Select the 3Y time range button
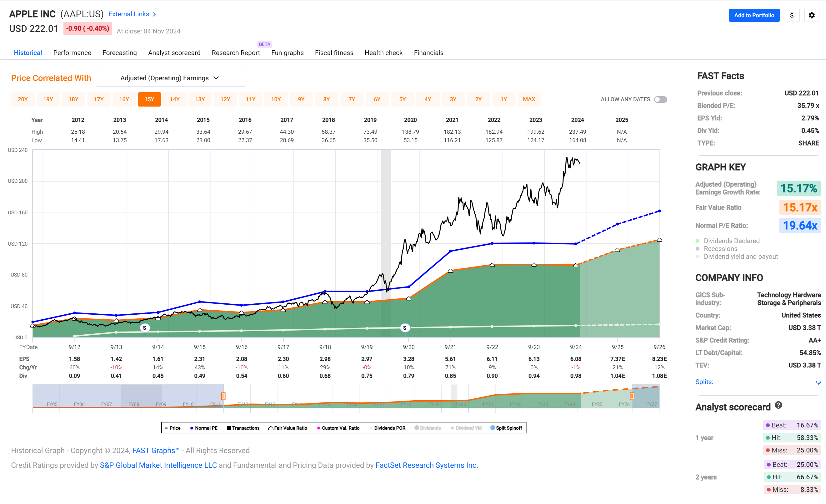Image resolution: width=826 pixels, height=504 pixels. [x=453, y=99]
